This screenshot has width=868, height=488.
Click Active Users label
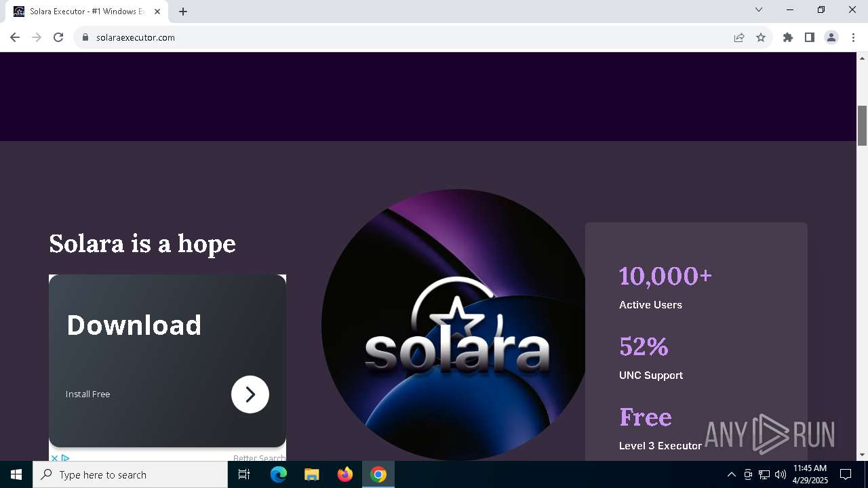pyautogui.click(x=650, y=305)
